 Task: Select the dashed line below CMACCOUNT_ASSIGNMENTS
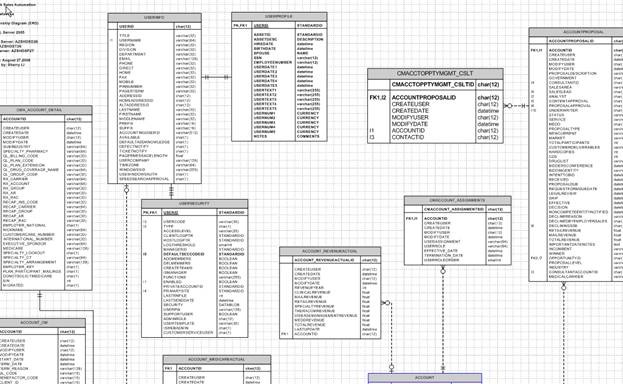click(x=443, y=320)
